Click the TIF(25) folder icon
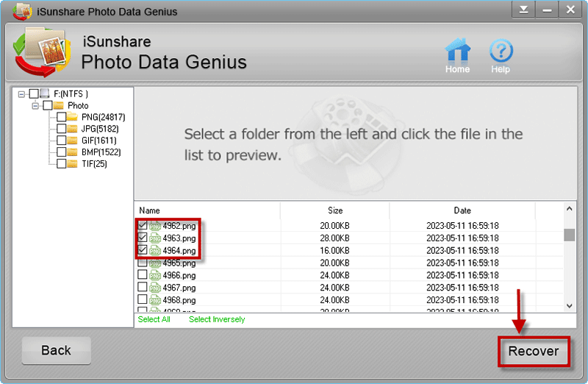The height and width of the screenshot is (384, 588). 72,163
